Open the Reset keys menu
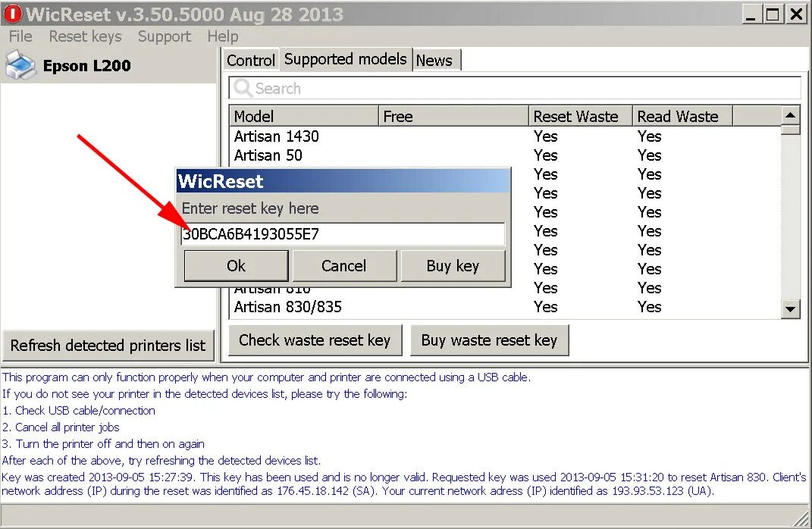 [x=85, y=36]
